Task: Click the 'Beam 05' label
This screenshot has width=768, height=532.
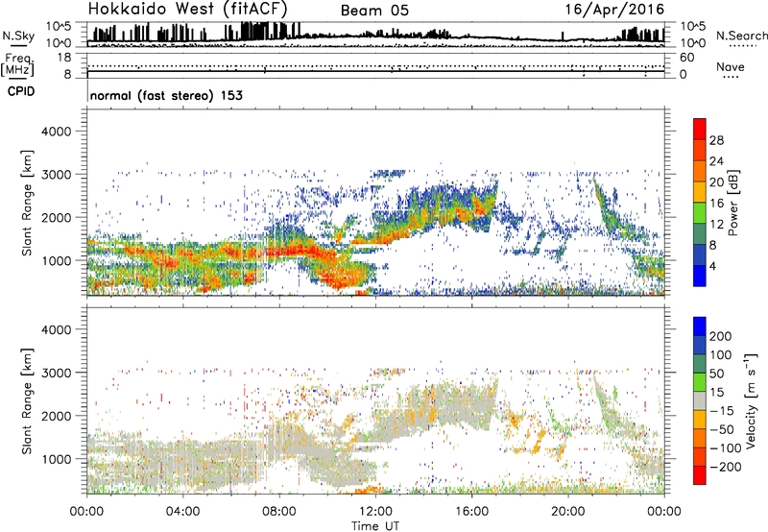Action: 374,11
